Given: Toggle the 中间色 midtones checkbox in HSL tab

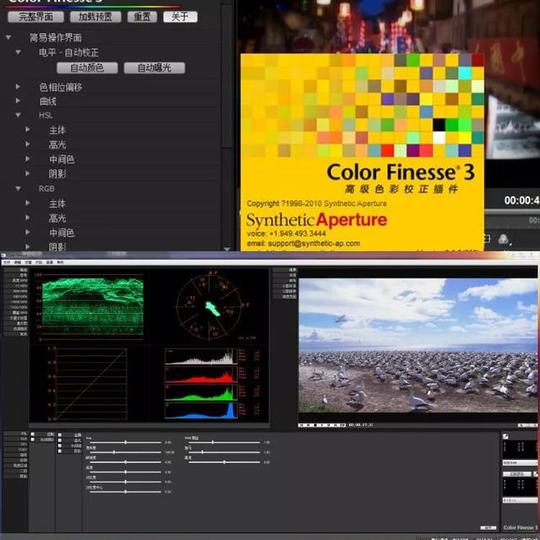Looking at the screenshot, I should tap(60, 446).
